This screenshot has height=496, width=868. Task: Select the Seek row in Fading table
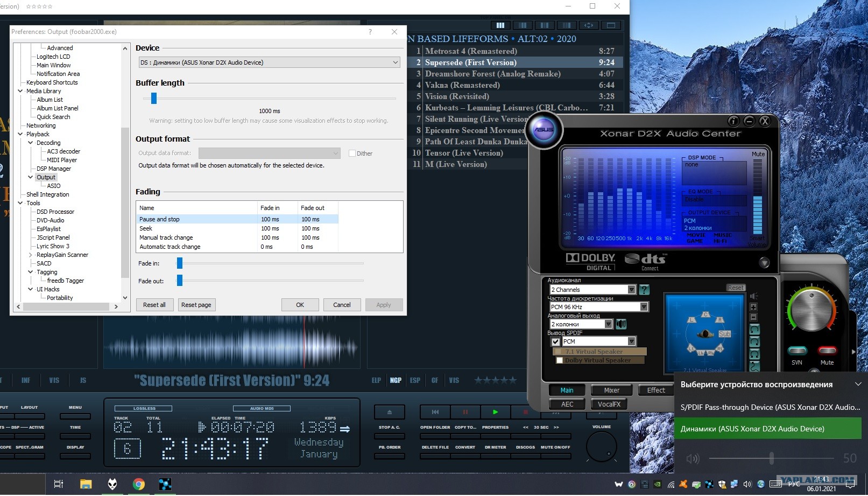(x=237, y=228)
